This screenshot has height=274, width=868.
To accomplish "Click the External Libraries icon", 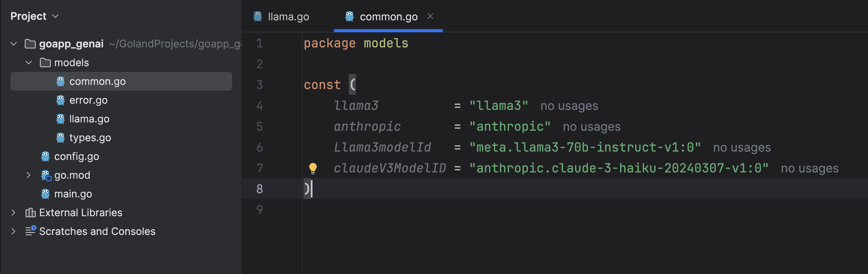I will tap(30, 213).
